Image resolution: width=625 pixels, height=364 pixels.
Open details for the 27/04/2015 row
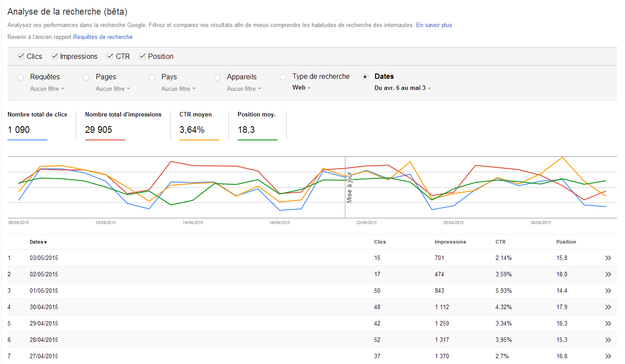point(608,356)
